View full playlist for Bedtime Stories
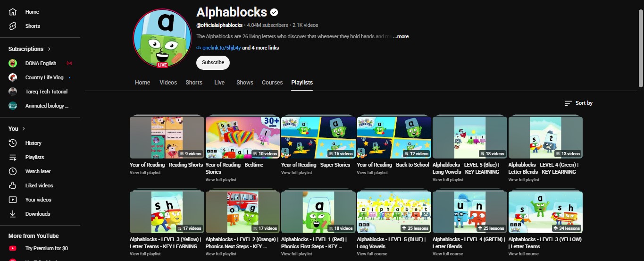 tap(221, 180)
